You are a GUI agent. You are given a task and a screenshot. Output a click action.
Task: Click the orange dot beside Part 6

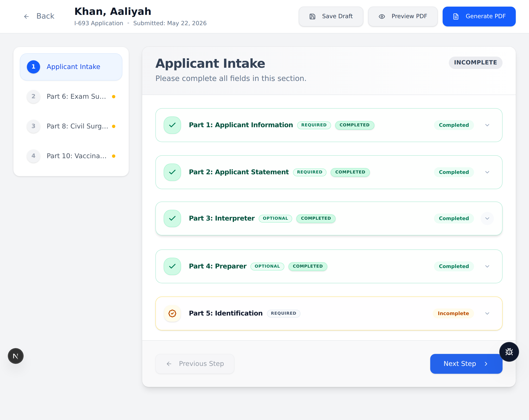tap(114, 97)
